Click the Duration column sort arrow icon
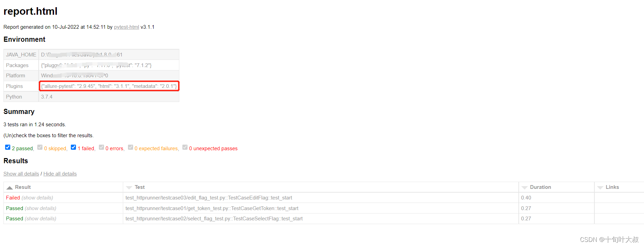 524,187
